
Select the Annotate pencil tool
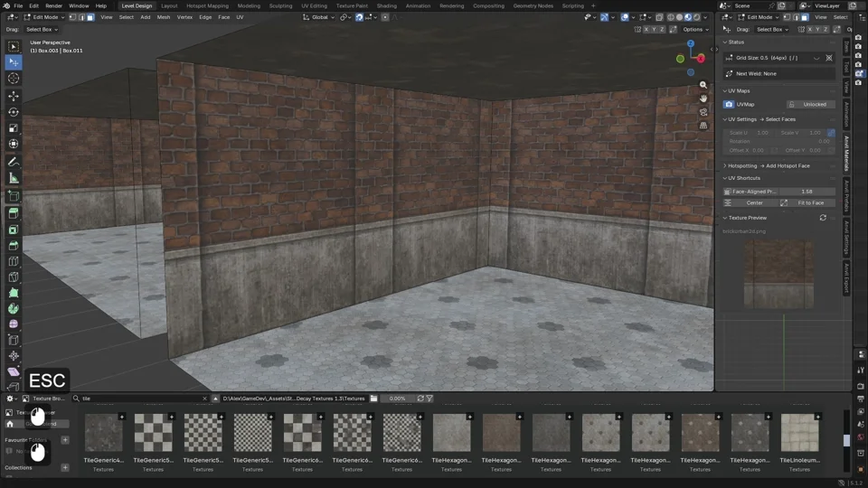(x=14, y=162)
